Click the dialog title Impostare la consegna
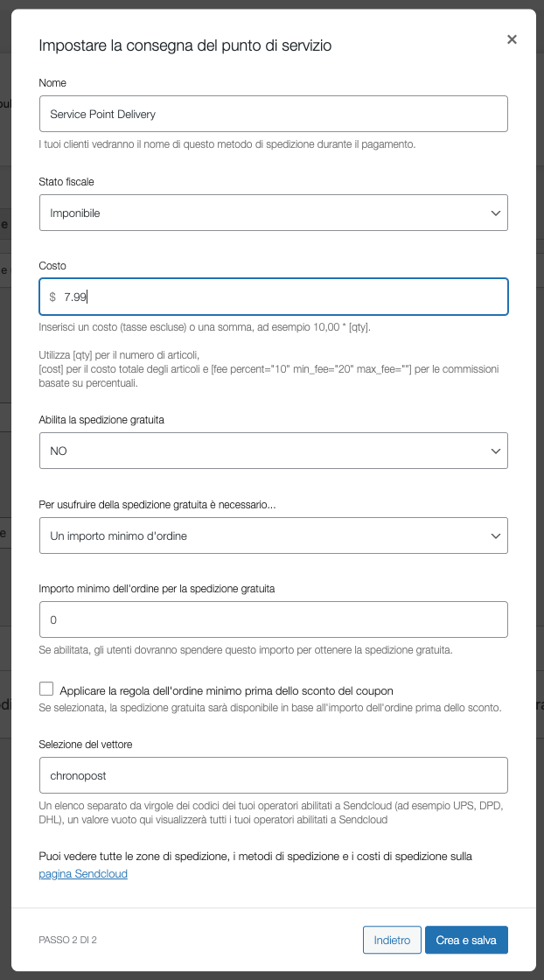The image size is (544, 980). 185,45
